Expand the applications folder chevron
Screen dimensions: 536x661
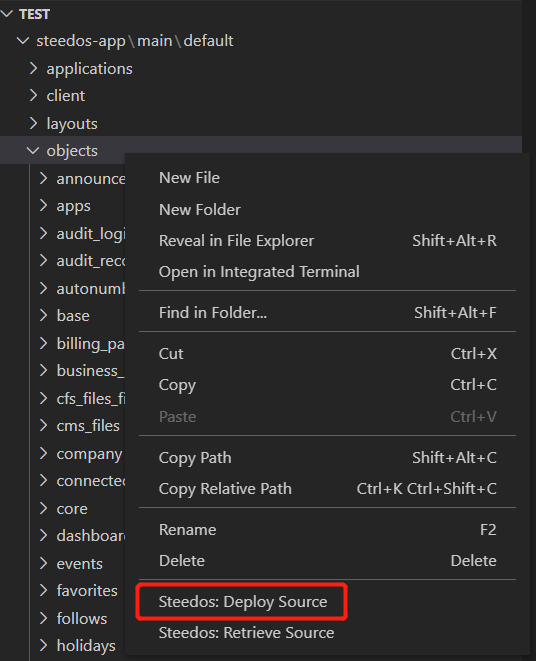pos(33,69)
